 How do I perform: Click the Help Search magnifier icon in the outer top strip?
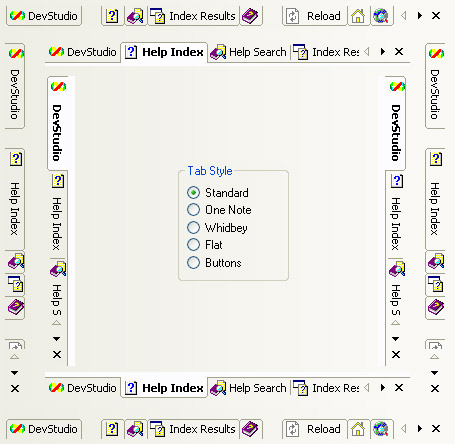click(135, 16)
